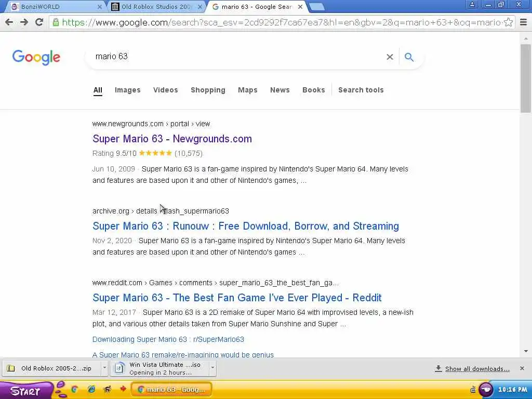Image resolution: width=532 pixels, height=399 pixels.
Task: Open the Chrome user profile icon in the title bar
Action: coord(472,5)
